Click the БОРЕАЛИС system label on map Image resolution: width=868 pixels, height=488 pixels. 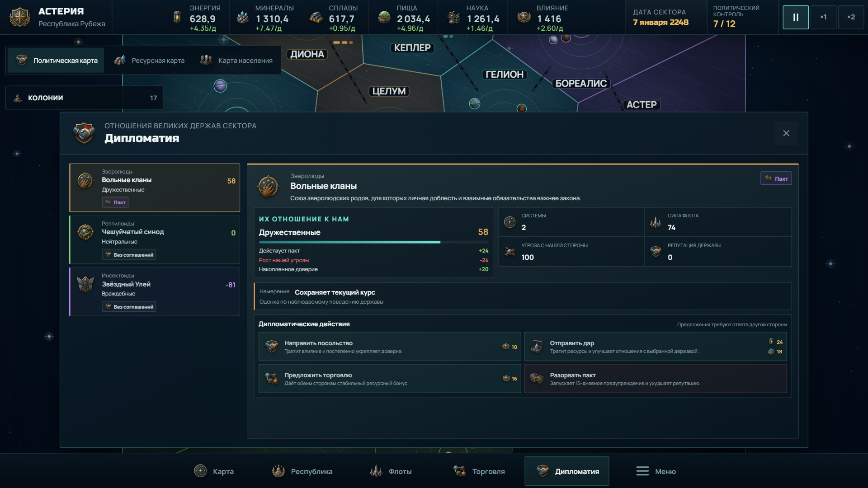[x=581, y=84]
